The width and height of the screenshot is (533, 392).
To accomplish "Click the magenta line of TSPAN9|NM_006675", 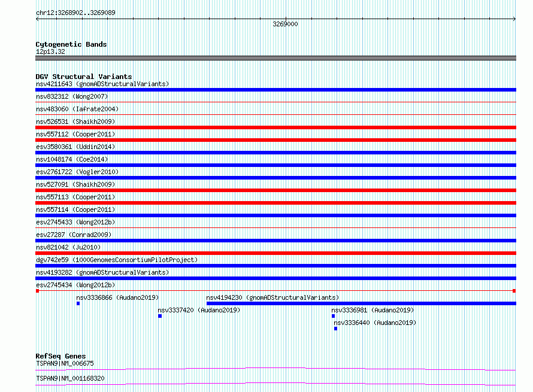I will 275,369.
